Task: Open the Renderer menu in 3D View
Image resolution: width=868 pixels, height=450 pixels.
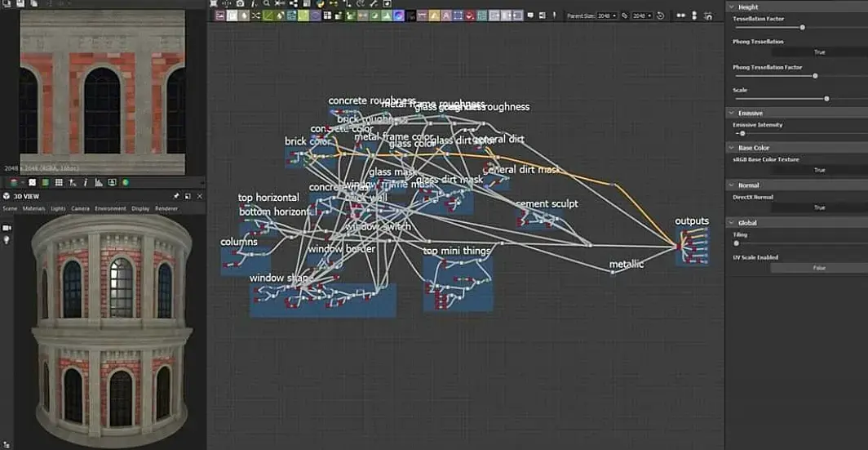Action: point(166,209)
